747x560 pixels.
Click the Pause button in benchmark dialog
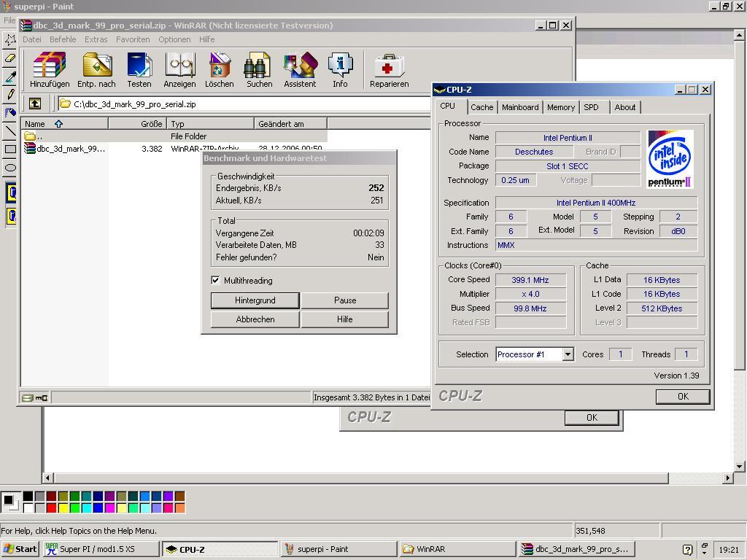pos(345,300)
